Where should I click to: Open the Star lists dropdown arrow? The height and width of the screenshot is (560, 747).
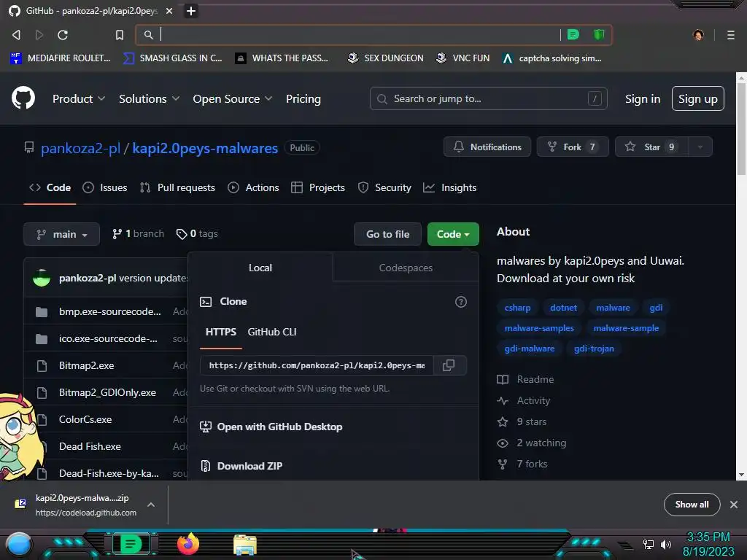click(700, 147)
